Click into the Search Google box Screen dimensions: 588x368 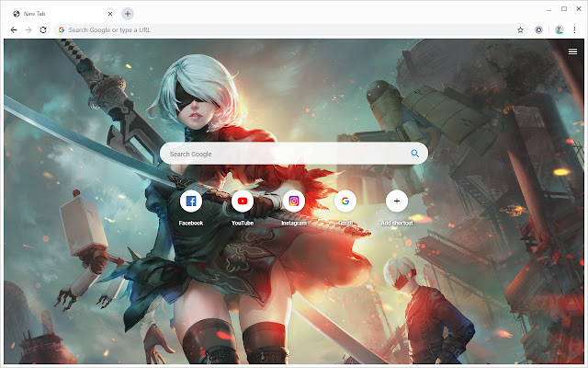tap(294, 154)
